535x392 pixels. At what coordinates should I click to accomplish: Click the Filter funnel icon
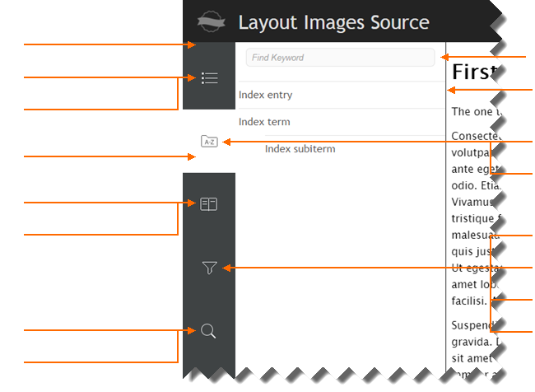209,268
